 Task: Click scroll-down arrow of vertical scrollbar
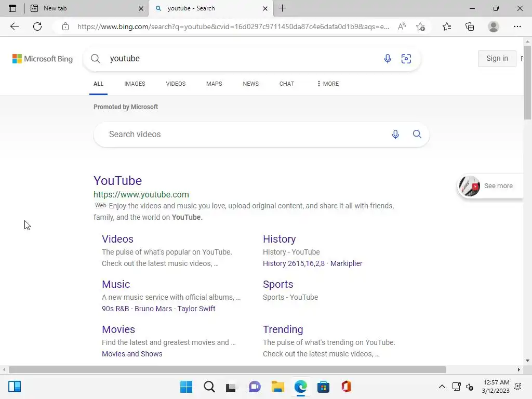[527, 361]
